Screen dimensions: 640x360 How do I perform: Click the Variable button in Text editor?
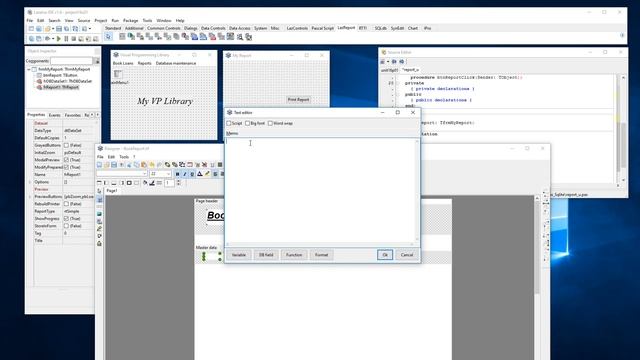click(239, 255)
